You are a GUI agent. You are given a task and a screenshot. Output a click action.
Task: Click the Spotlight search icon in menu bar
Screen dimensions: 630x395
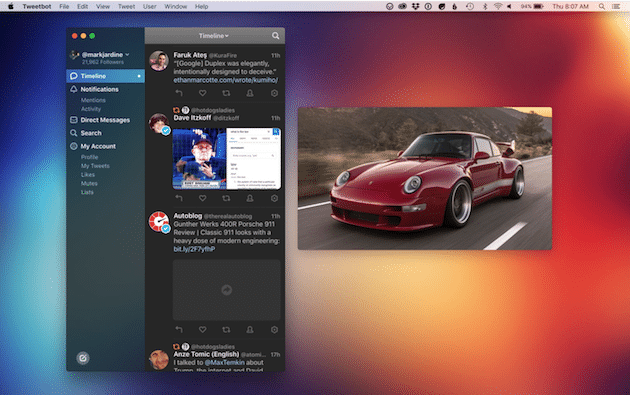pyautogui.click(x=601, y=6)
